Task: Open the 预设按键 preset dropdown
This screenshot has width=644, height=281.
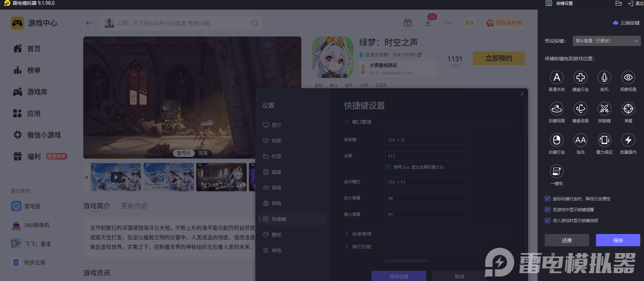Action: pos(607,41)
